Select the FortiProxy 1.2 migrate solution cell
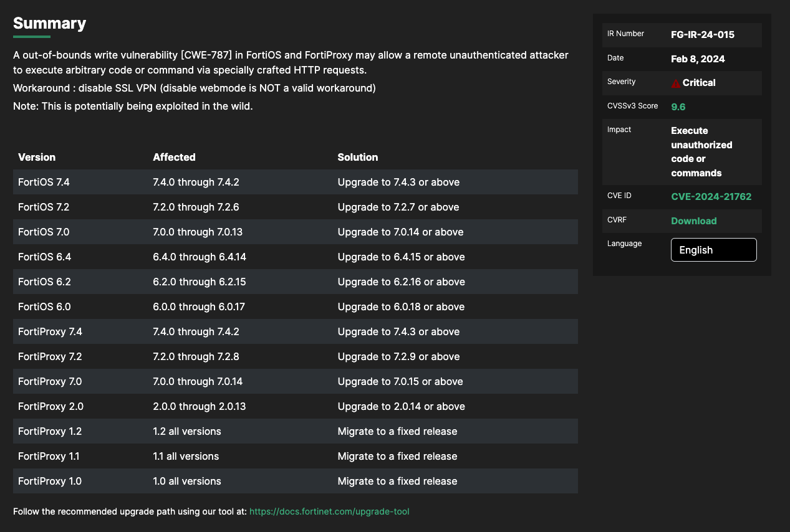This screenshot has width=790, height=532. coord(397,431)
